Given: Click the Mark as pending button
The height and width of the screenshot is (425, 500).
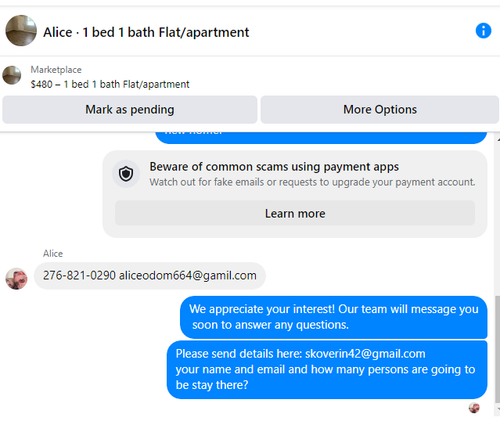Looking at the screenshot, I should point(130,110).
